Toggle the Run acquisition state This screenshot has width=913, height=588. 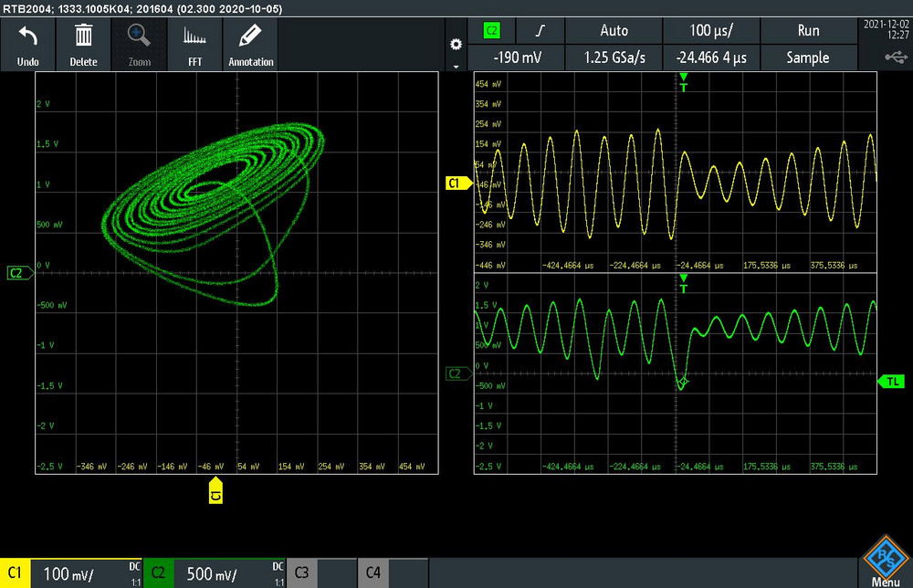coord(808,31)
